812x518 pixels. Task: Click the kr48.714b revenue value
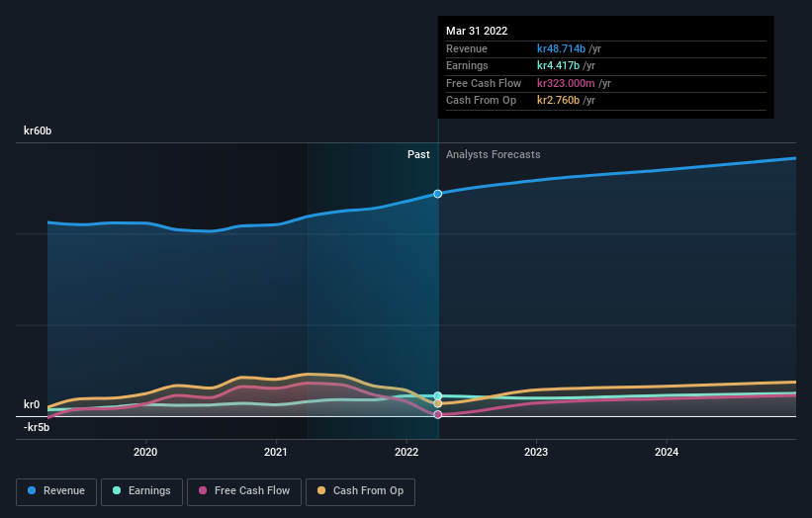(x=562, y=48)
